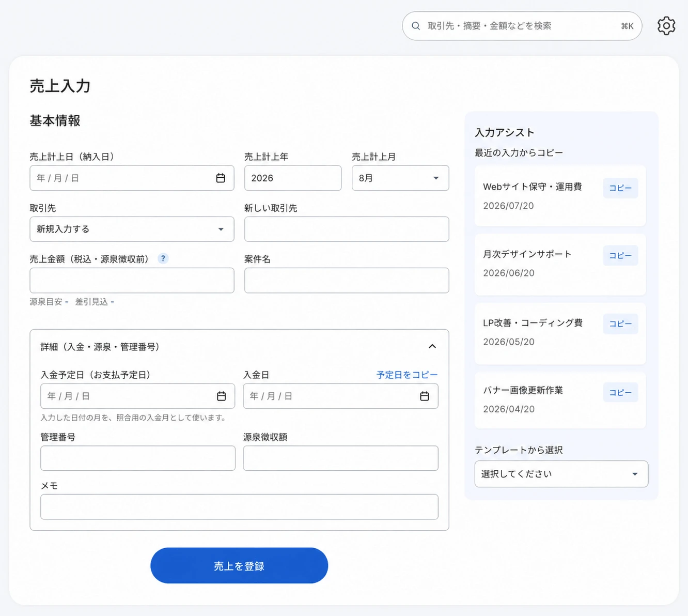Click the 月次デザインサポート title text

527,254
